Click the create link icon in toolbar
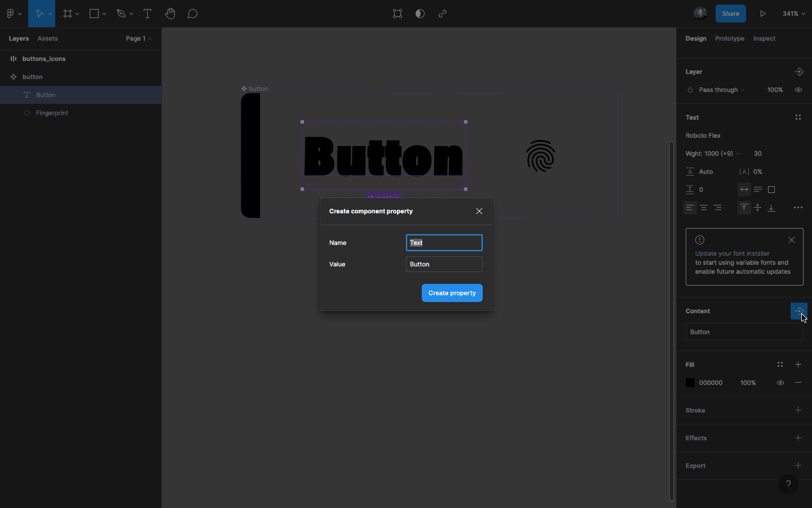This screenshot has width=812, height=508. 443,14
